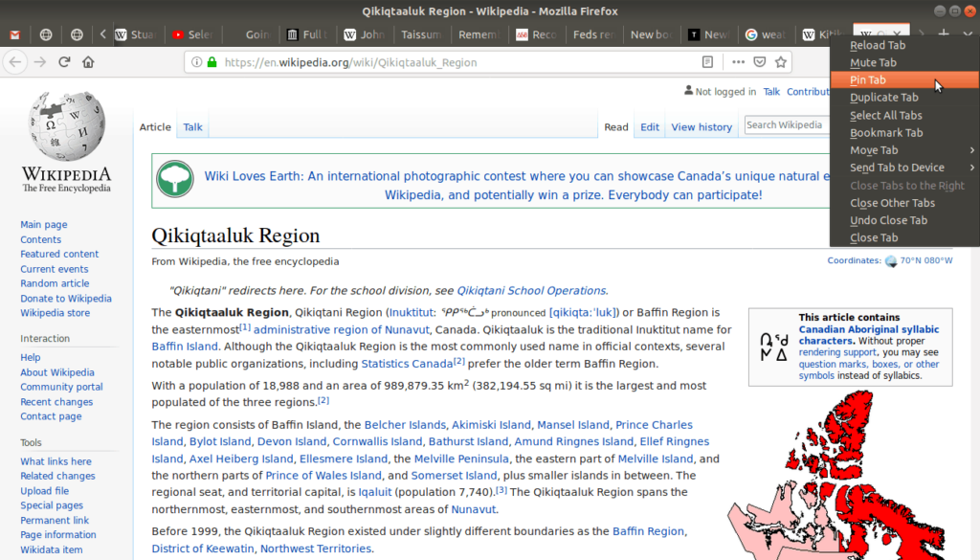
Task: Open the Iqaluit link
Action: coord(375,492)
